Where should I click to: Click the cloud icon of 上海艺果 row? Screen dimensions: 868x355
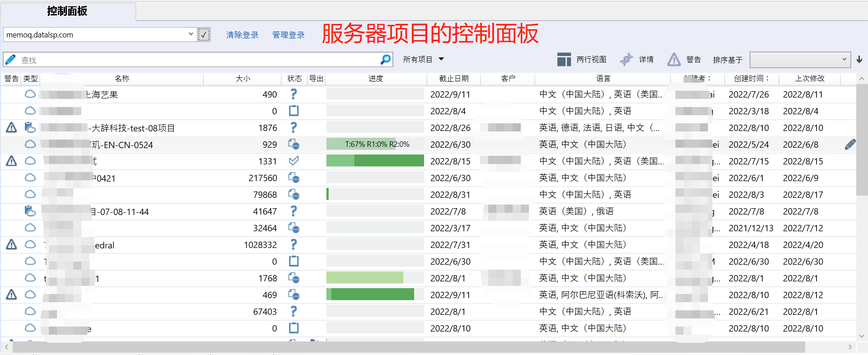click(x=30, y=94)
